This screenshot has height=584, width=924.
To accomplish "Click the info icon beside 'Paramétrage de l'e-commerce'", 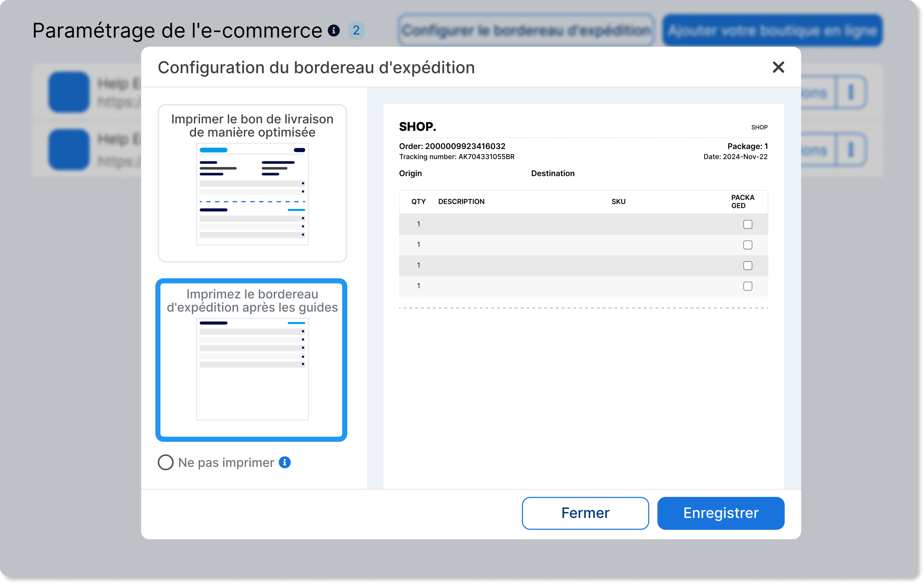I will 334,30.
